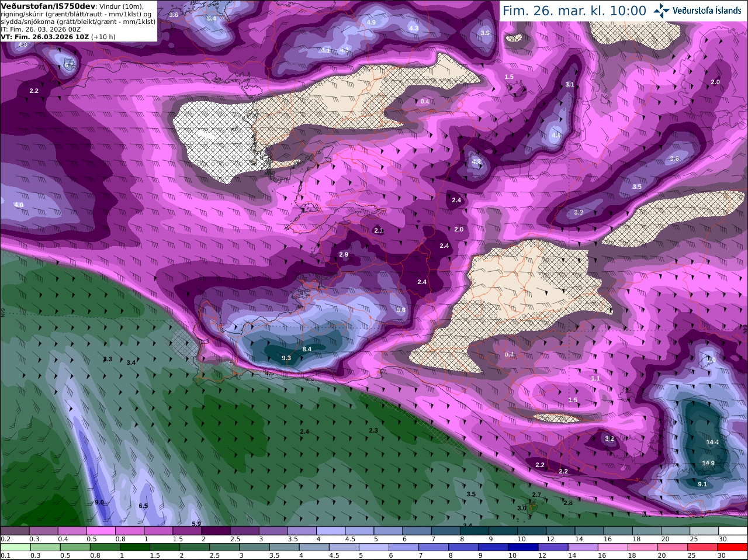Select the Fim. 26. mar. kl. 10:00 timestamp
The image size is (748, 560).
[x=574, y=11]
